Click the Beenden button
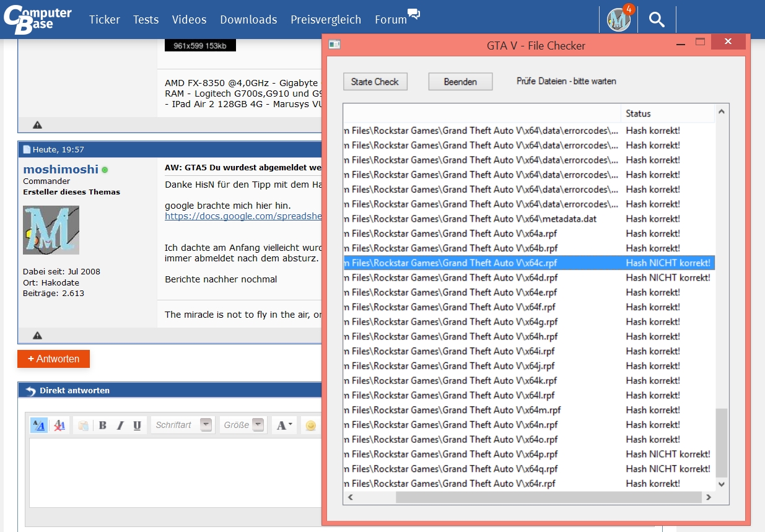 coord(460,82)
